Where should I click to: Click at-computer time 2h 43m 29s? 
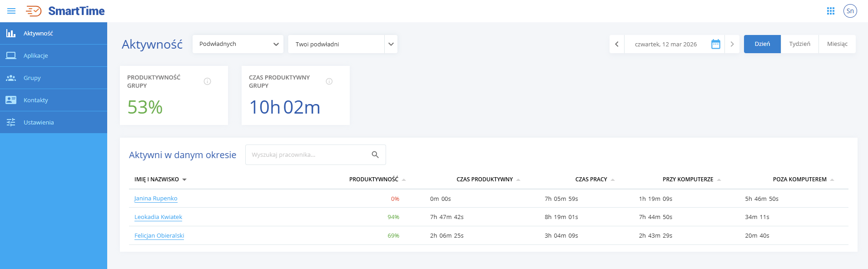coord(655,236)
